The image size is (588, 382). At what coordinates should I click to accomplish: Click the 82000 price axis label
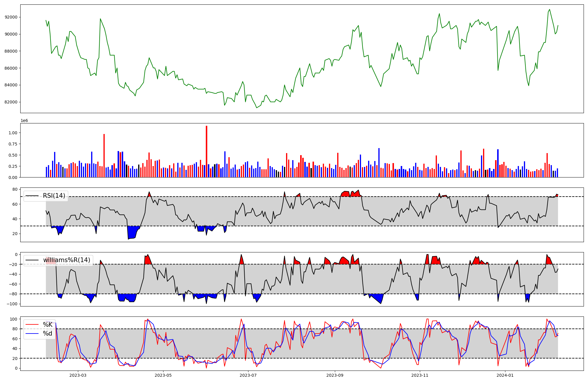pyautogui.click(x=11, y=102)
